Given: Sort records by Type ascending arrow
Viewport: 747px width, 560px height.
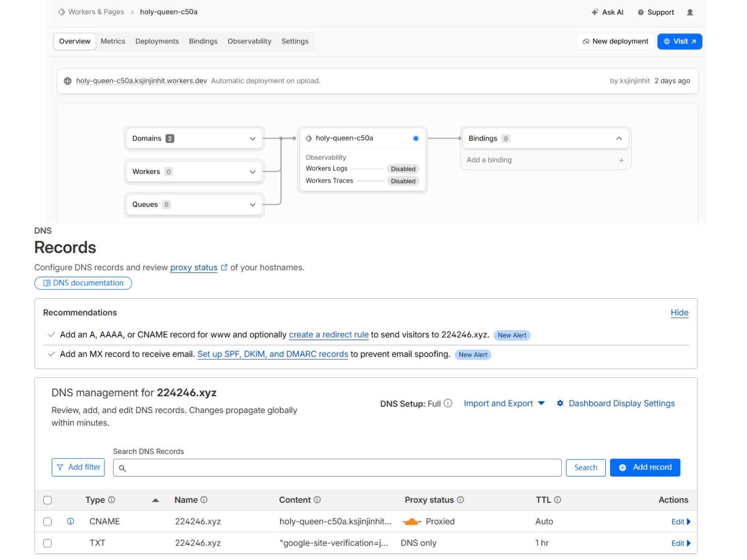Looking at the screenshot, I should click(x=156, y=500).
